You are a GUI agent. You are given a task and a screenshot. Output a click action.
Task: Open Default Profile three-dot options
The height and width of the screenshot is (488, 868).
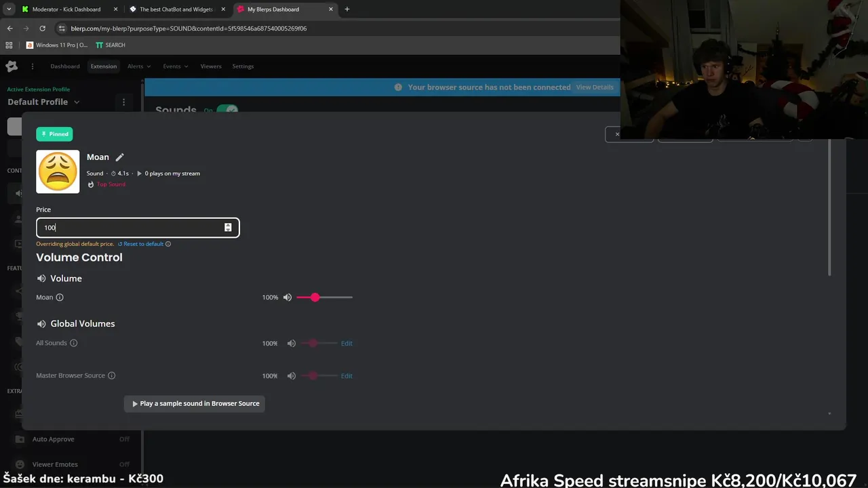click(123, 102)
